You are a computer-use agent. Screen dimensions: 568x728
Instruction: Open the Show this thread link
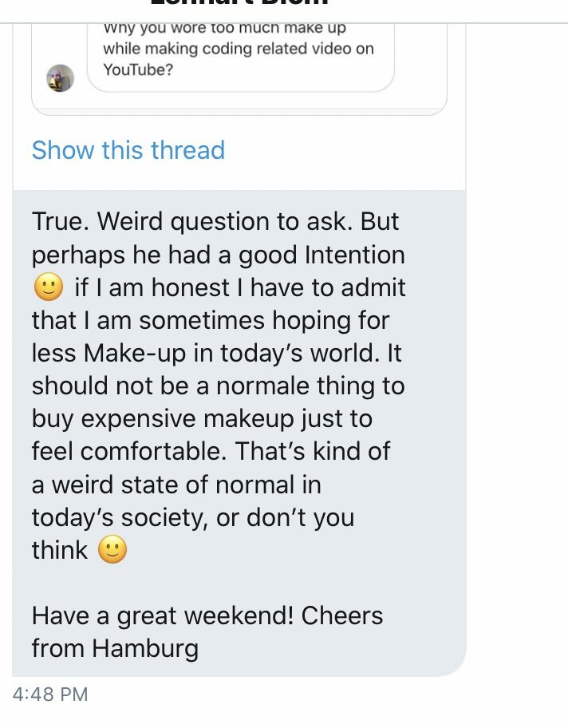(x=128, y=150)
